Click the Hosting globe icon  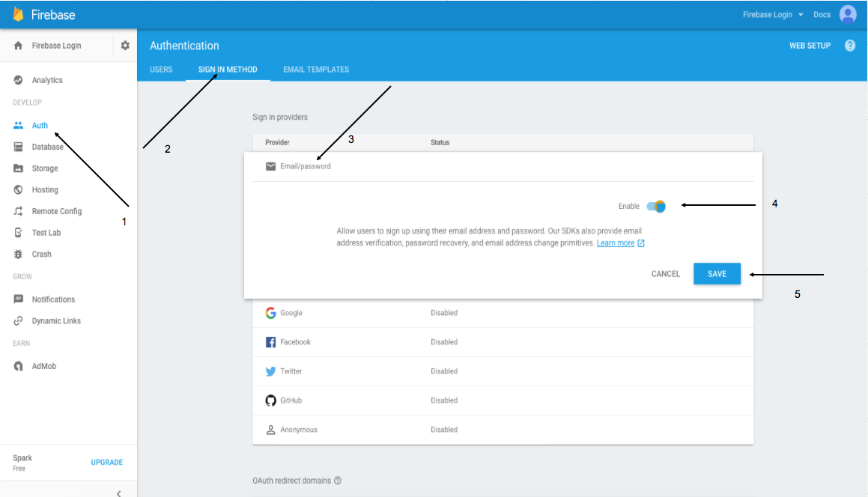click(x=18, y=190)
